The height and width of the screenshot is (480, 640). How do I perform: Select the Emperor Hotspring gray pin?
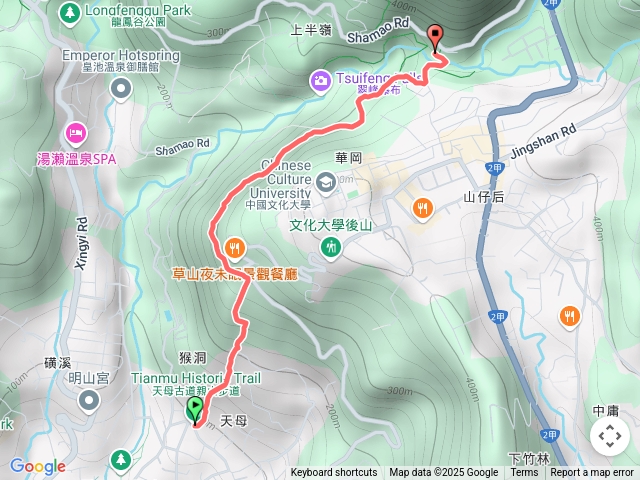121,89
